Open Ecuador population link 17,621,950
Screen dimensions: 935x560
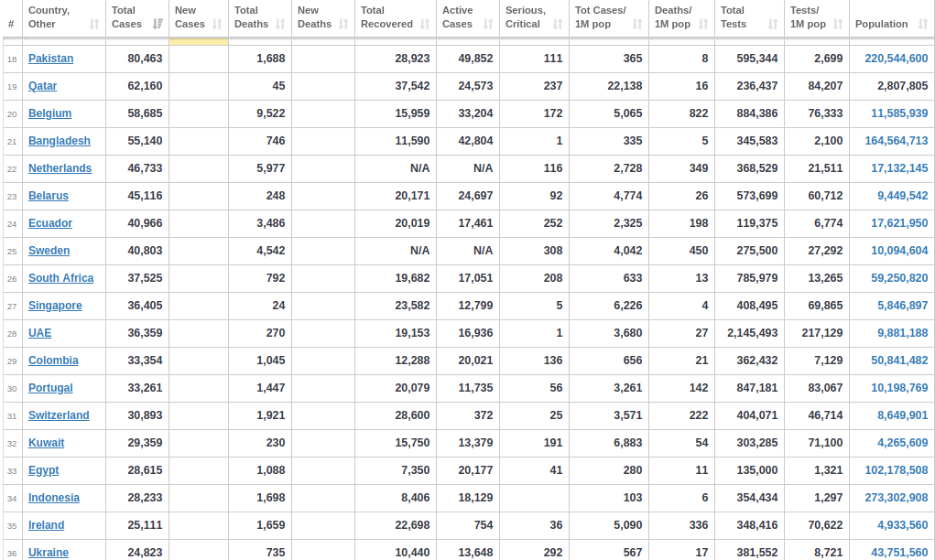click(899, 222)
